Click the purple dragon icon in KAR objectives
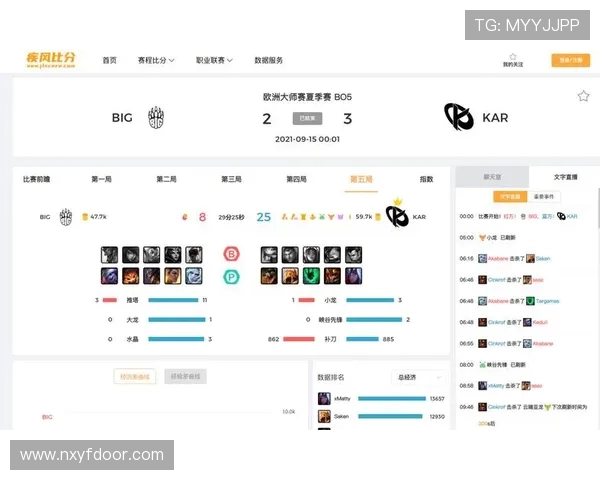The image size is (600, 480). pyautogui.click(x=340, y=217)
